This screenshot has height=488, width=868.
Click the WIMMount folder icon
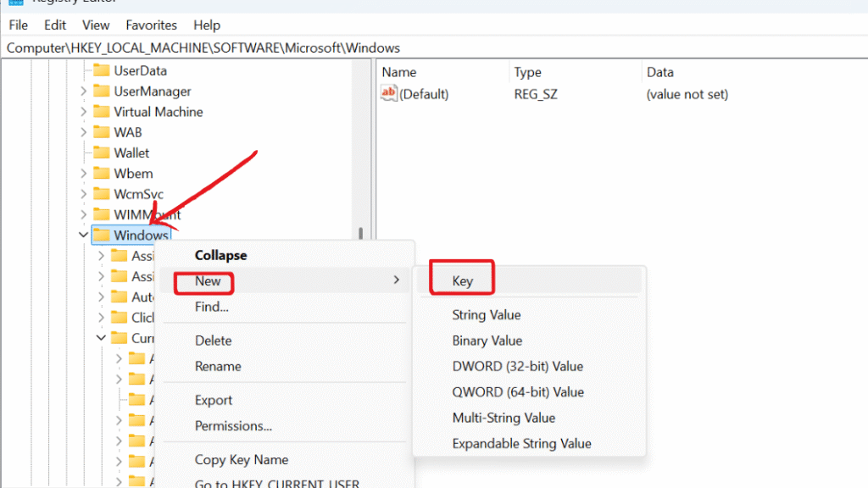click(102, 214)
